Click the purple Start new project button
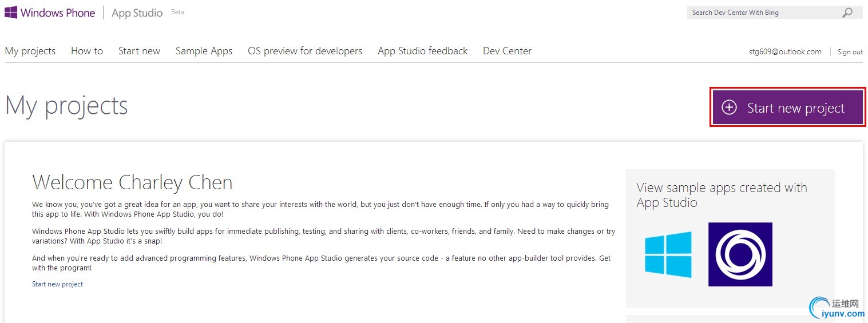The image size is (868, 323). coord(788,107)
